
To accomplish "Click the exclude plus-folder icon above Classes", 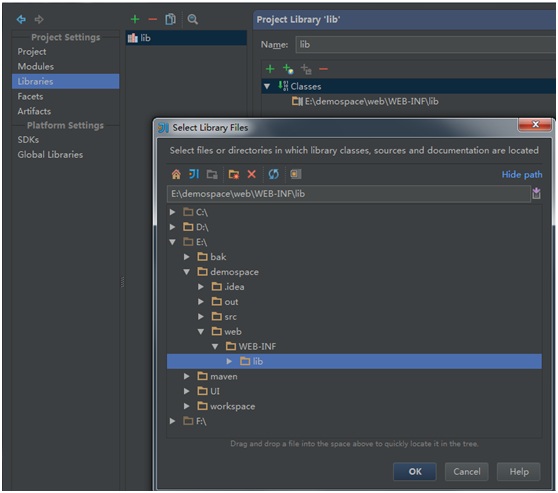I will coord(306,69).
